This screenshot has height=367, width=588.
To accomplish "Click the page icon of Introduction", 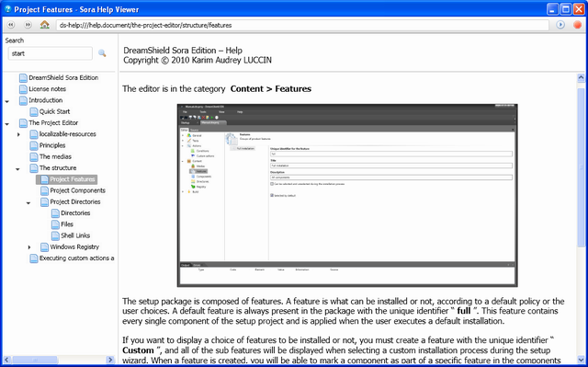I will click(23, 100).
